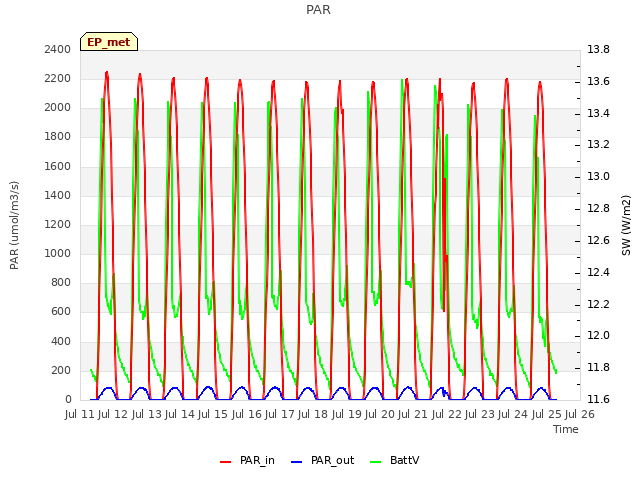The width and height of the screenshot is (640, 480).
Task: Click the blue PAR_out legend swatch
Action: tap(296, 462)
